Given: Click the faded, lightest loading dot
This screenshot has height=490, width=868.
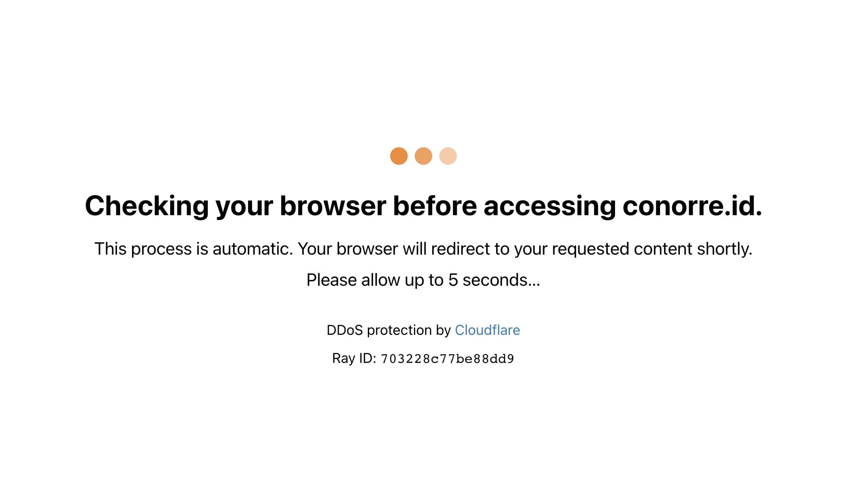Looking at the screenshot, I should coord(448,156).
